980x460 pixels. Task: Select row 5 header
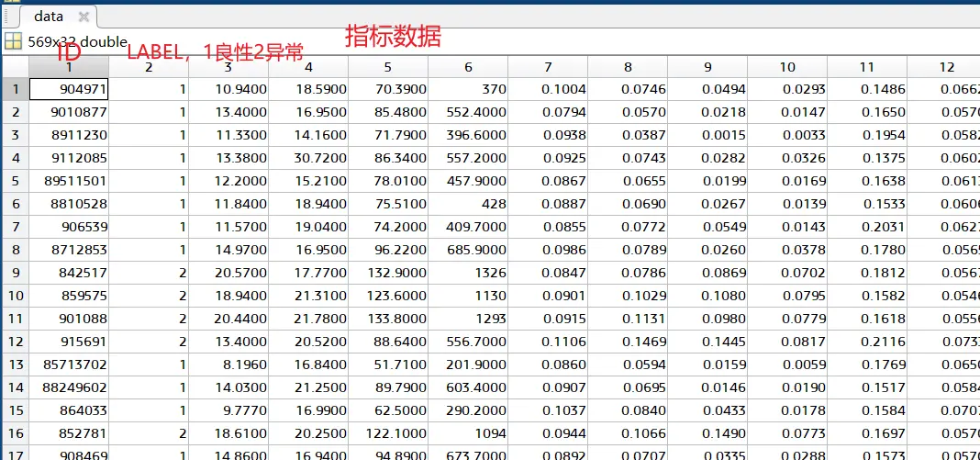15,181
